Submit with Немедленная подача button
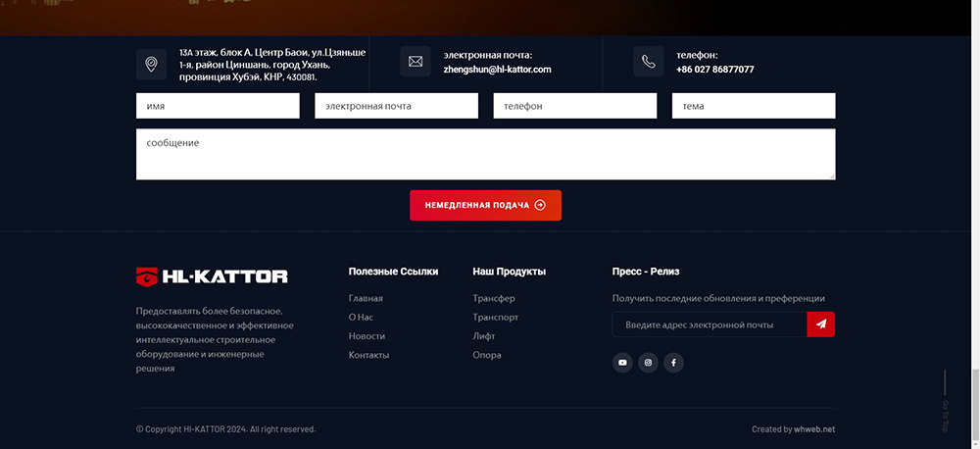 (x=485, y=205)
